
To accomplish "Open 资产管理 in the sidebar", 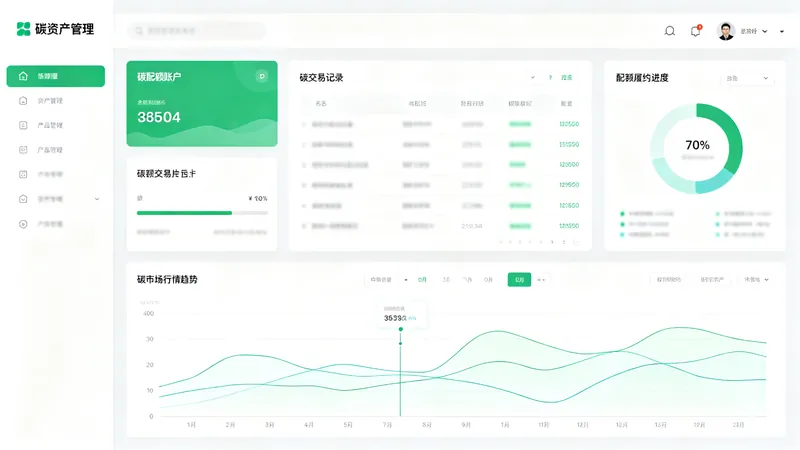I will [50, 101].
